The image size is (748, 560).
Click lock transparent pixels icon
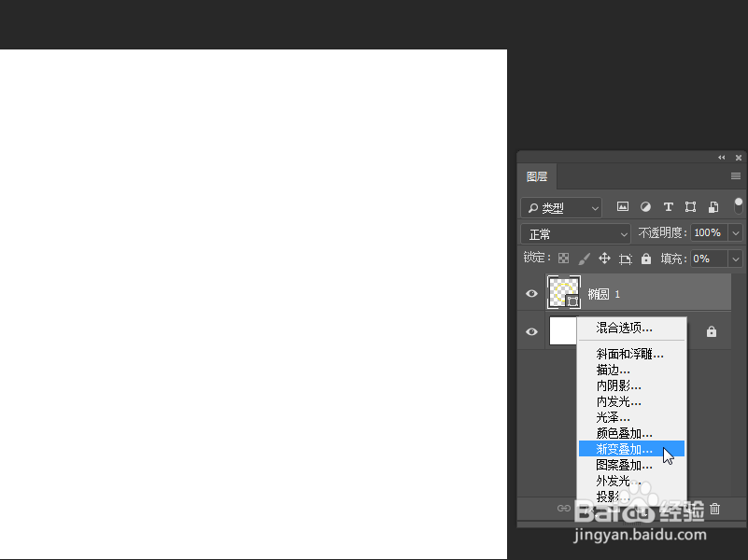pyautogui.click(x=563, y=259)
